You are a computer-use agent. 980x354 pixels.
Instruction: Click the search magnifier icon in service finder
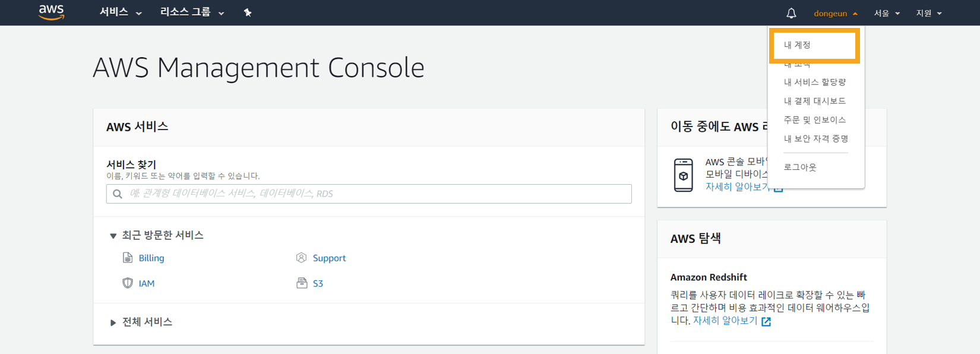118,194
